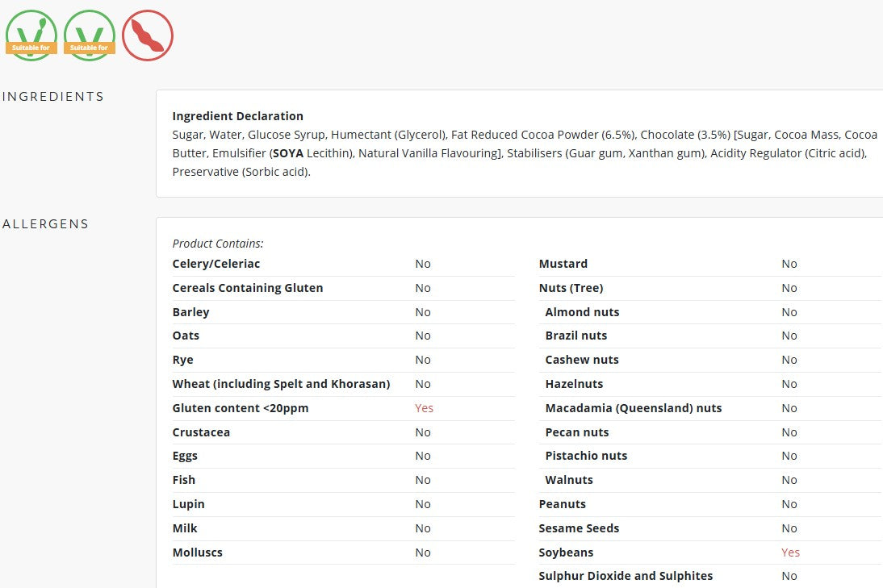Click the 'Sulphur Dioxide and Sulphites' label
883x588 pixels.
(626, 576)
